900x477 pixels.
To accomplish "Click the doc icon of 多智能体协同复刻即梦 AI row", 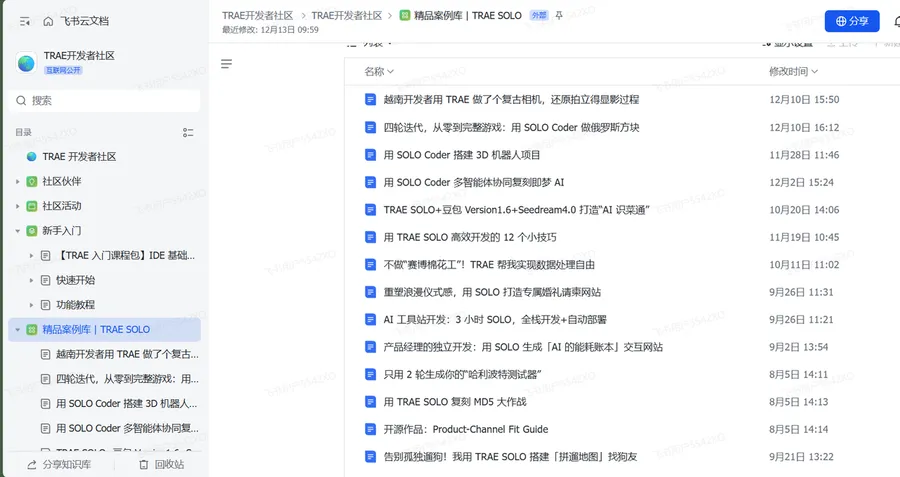I will click(371, 182).
